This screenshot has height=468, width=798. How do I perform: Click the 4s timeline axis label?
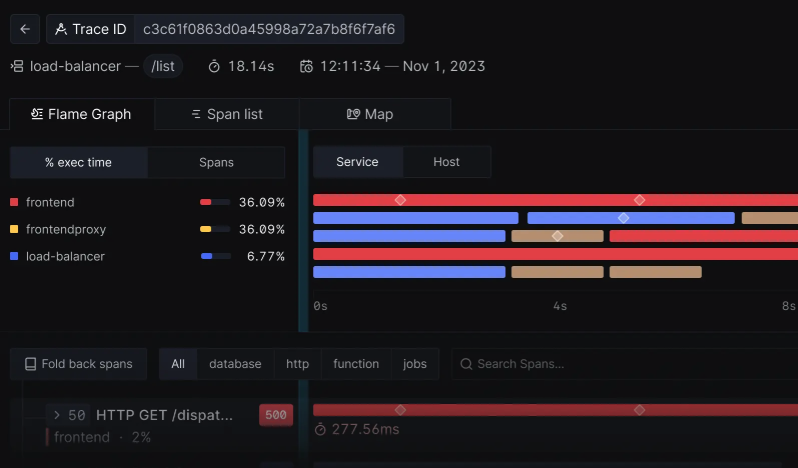pyautogui.click(x=560, y=306)
